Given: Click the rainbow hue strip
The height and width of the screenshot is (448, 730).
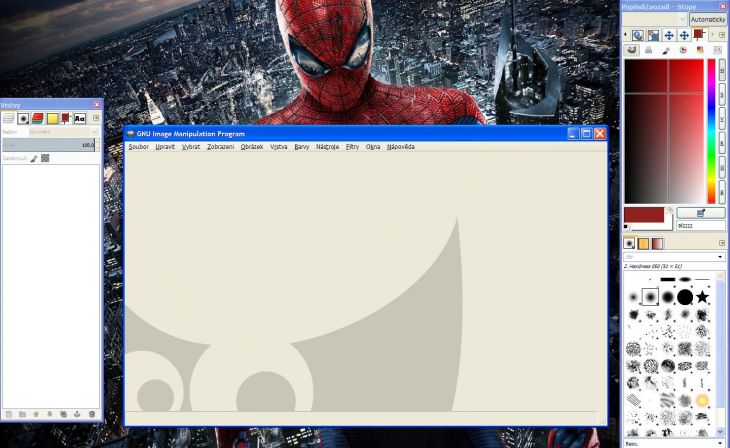Looking at the screenshot, I should (x=711, y=131).
